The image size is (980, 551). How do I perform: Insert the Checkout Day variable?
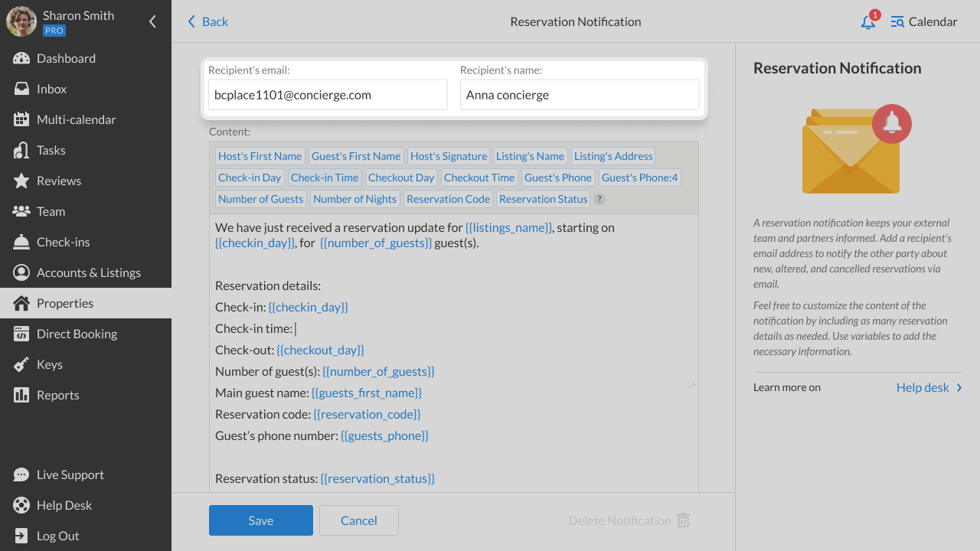(401, 178)
